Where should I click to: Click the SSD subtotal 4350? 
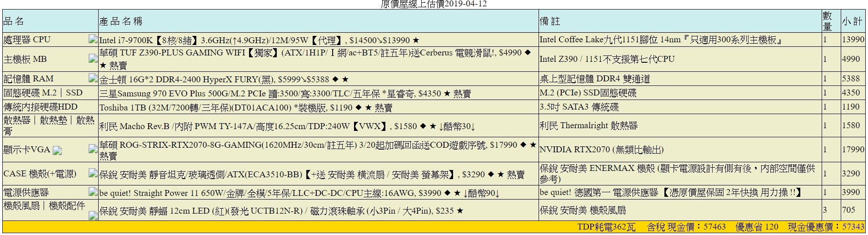[x=851, y=93]
